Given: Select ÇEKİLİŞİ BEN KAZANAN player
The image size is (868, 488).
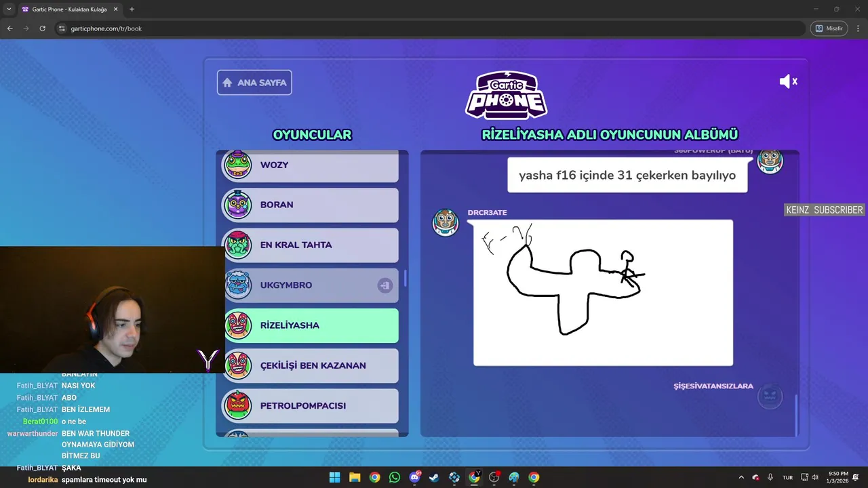Looking at the screenshot, I should tap(311, 365).
